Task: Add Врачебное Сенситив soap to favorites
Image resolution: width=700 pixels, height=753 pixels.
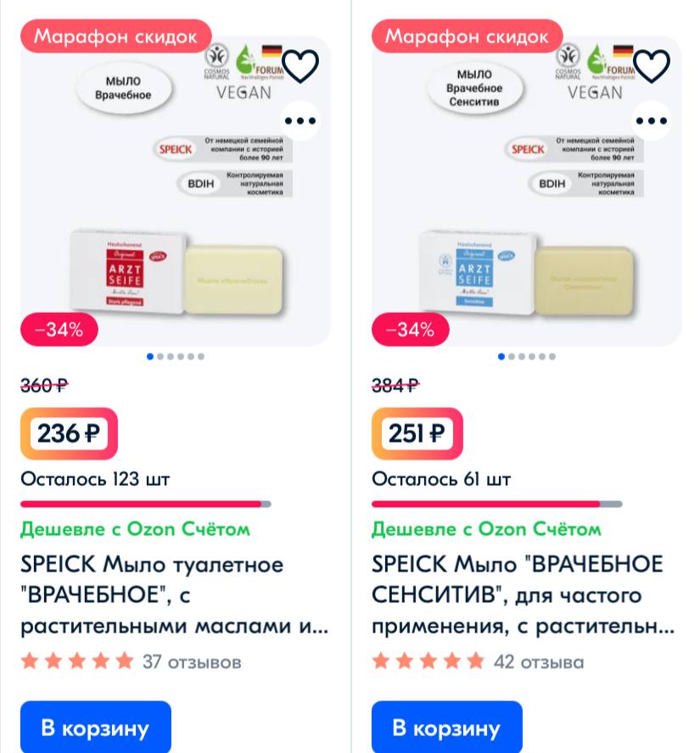Action: click(x=652, y=66)
